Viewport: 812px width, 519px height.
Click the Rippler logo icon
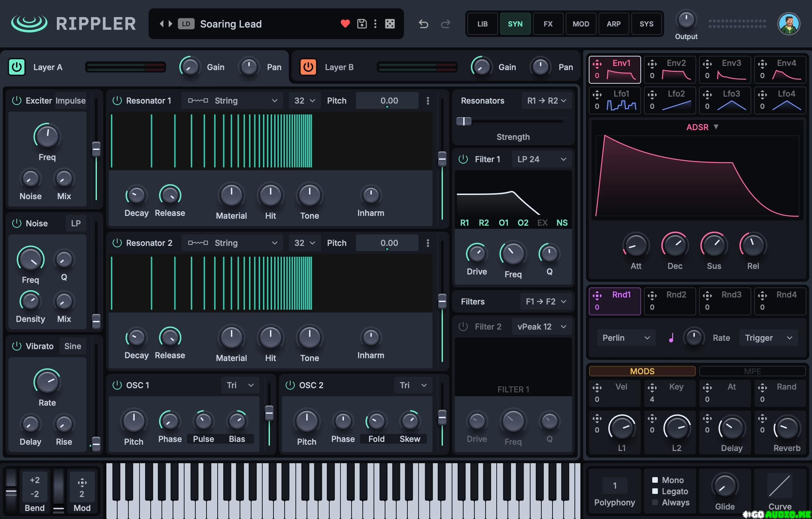coord(29,23)
